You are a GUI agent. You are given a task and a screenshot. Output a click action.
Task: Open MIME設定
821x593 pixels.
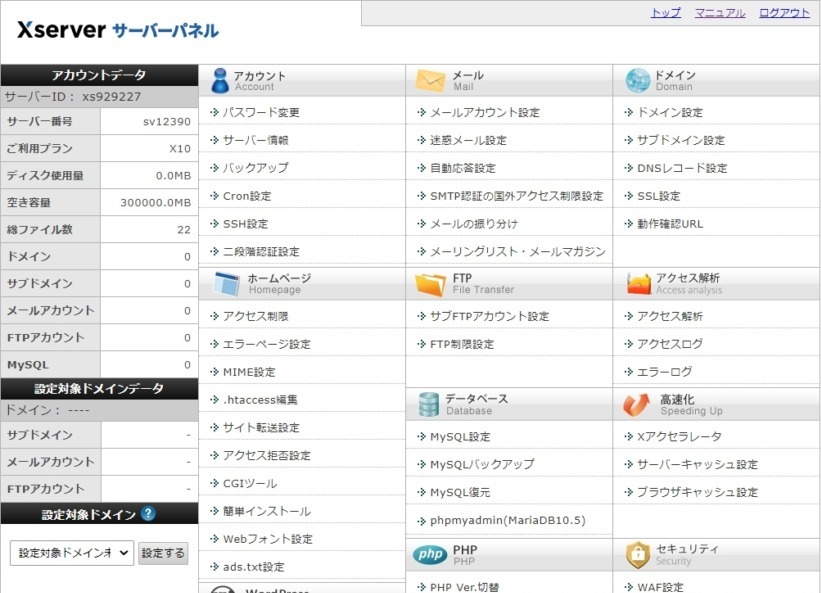click(x=249, y=372)
